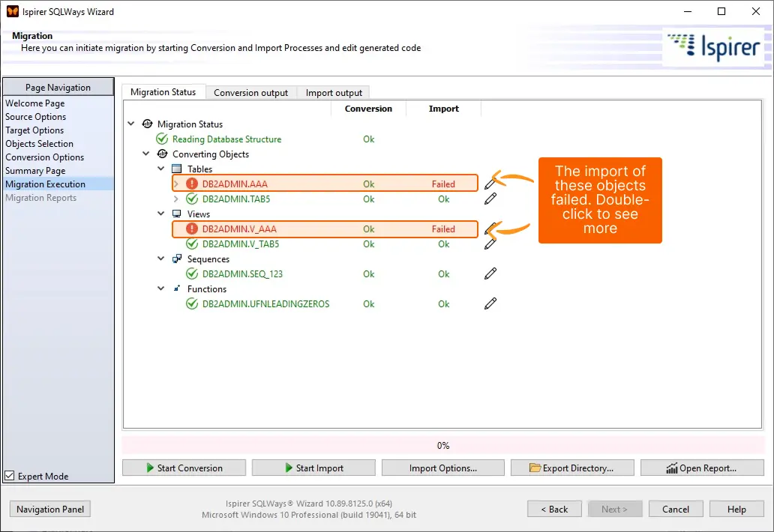Click the Start Import button
This screenshot has width=774, height=532.
[x=313, y=468]
